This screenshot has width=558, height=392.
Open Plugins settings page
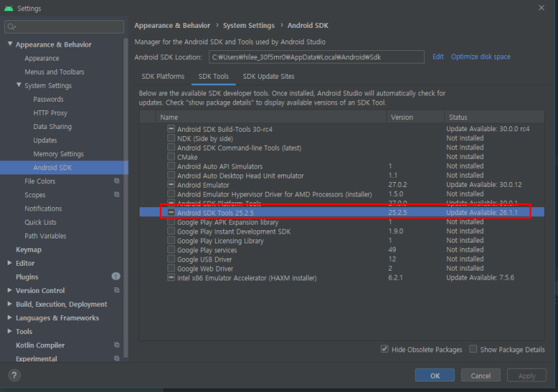tap(27, 277)
